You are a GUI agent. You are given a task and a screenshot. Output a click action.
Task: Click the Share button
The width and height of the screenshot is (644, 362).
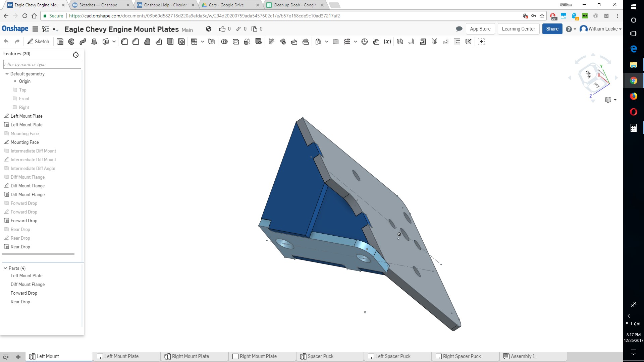(552, 29)
